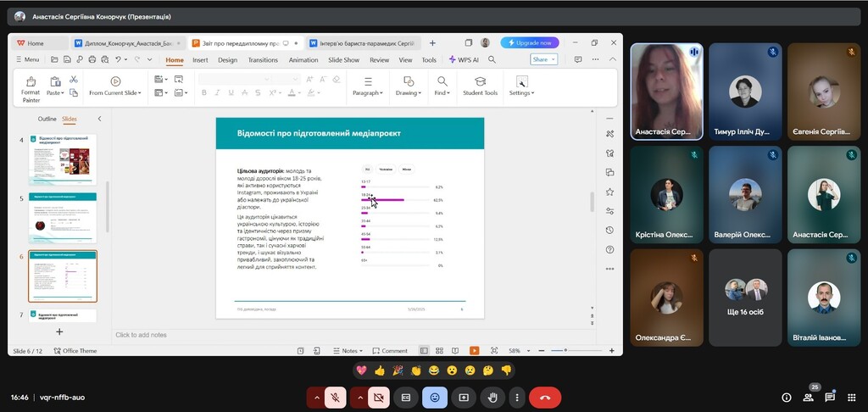Toggle the microphone mute button

[336, 397]
